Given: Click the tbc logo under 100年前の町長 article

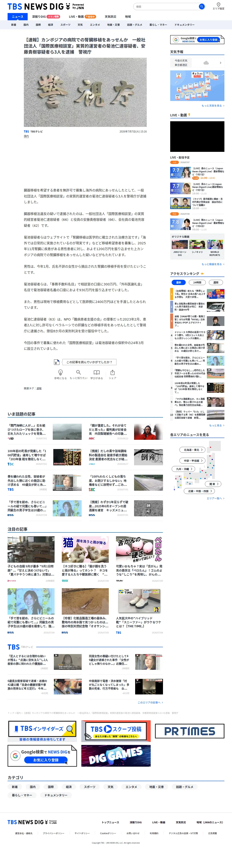Looking at the screenshot, I should point(11,464).
